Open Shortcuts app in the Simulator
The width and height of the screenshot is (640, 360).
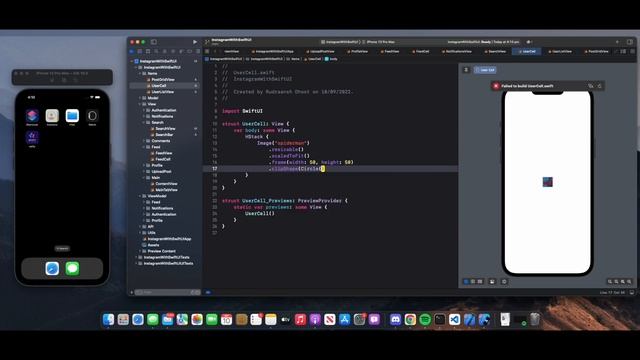pyautogui.click(x=32, y=116)
